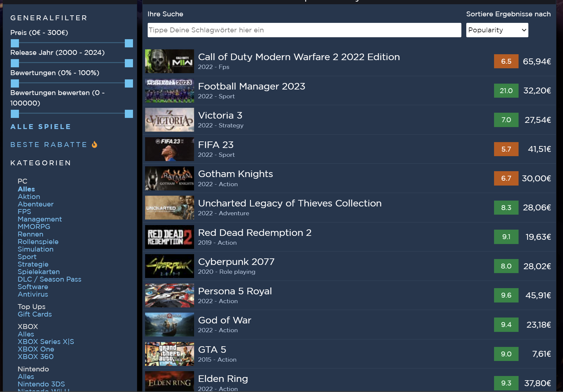Screen dimensions: 563x392
Task: Click the Gotham Knights game title
Action: tap(235, 174)
